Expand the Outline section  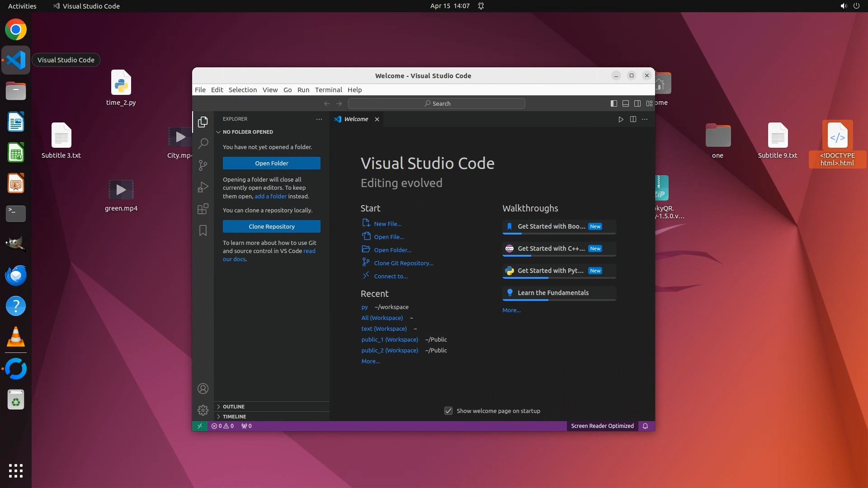(234, 407)
